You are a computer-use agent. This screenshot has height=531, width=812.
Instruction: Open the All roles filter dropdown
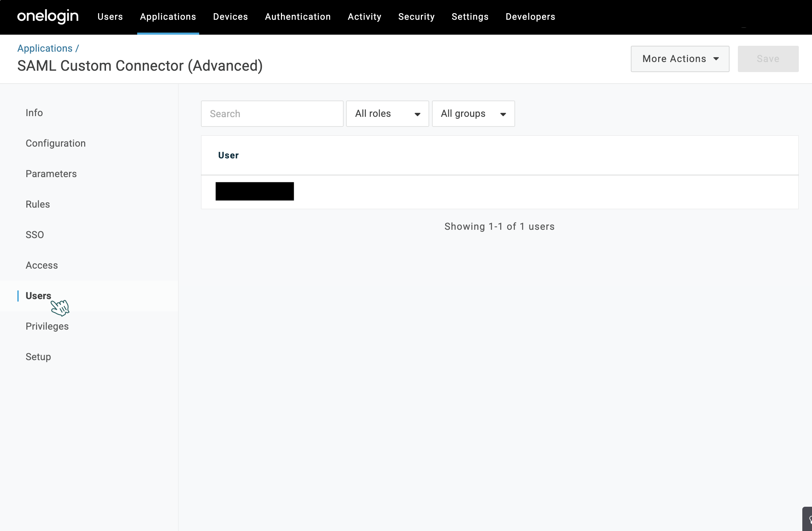click(388, 114)
